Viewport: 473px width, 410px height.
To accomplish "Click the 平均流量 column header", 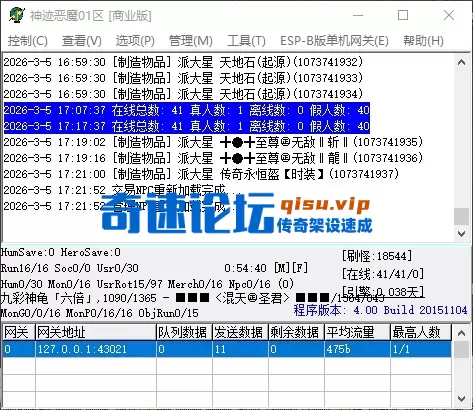I will (x=357, y=332).
